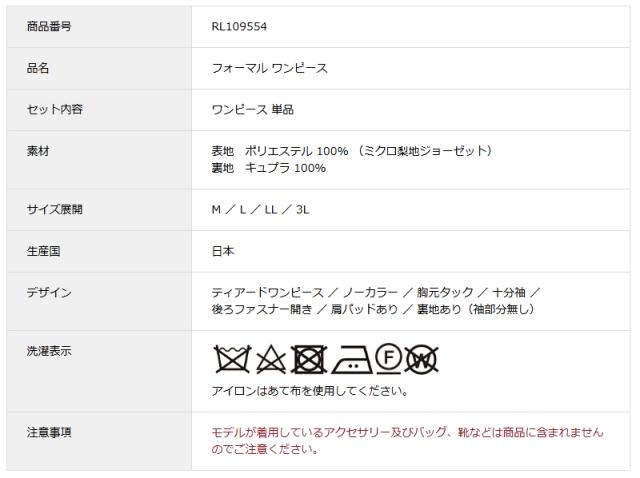Click the 商品番号 row label
This screenshot has width=640, height=478.
tap(49, 27)
